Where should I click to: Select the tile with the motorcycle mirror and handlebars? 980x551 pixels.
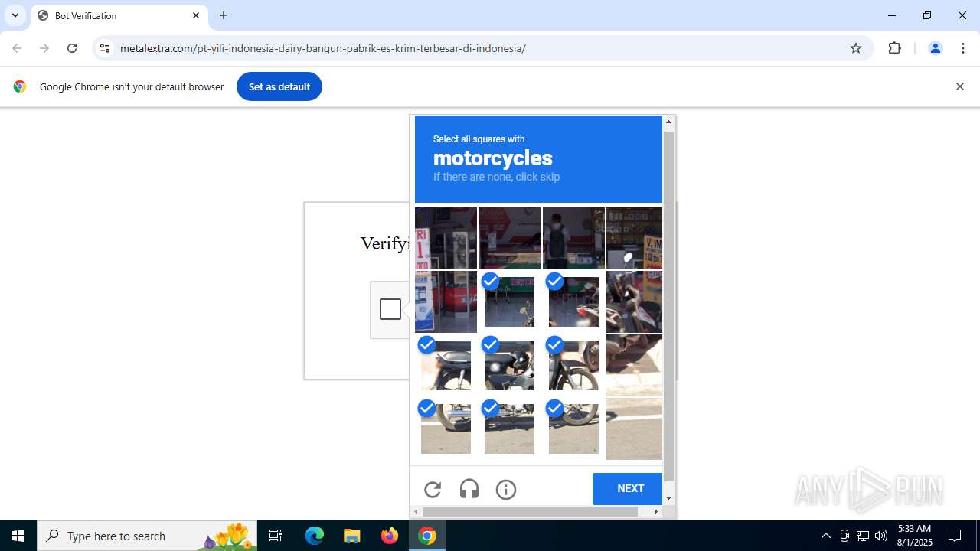(634, 302)
